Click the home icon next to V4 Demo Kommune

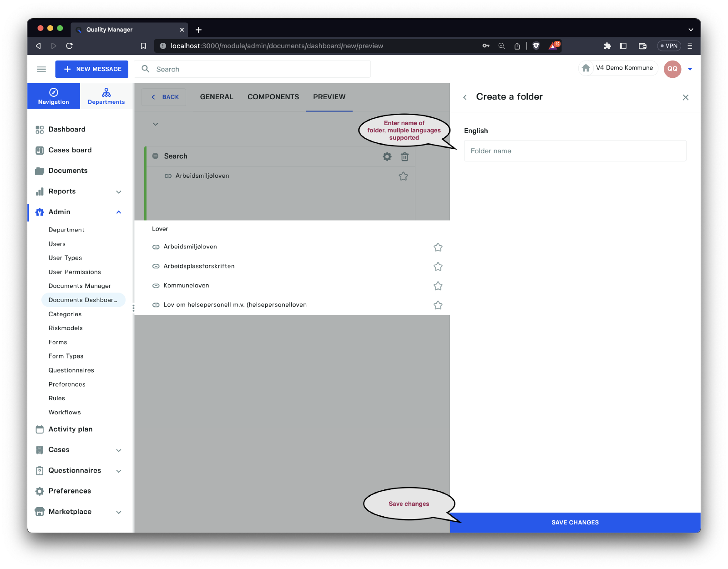(x=586, y=68)
